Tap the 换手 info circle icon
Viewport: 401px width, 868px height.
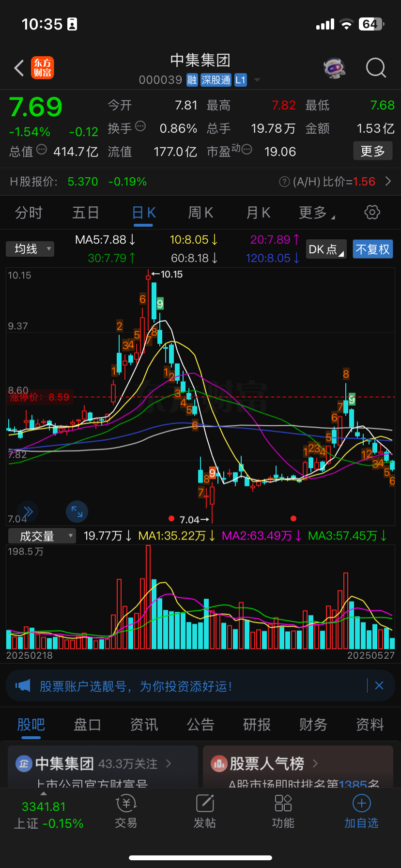point(140,126)
